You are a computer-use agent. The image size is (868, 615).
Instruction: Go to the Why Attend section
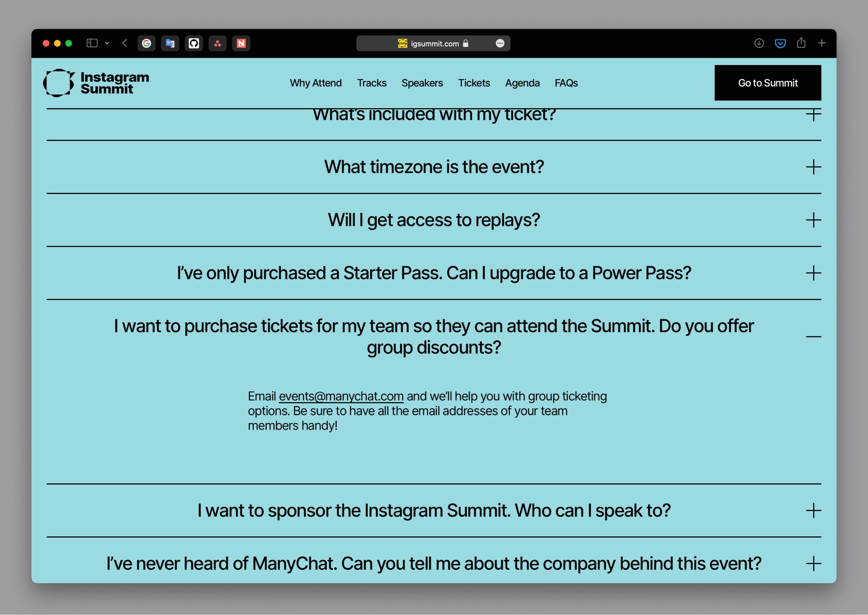(316, 83)
